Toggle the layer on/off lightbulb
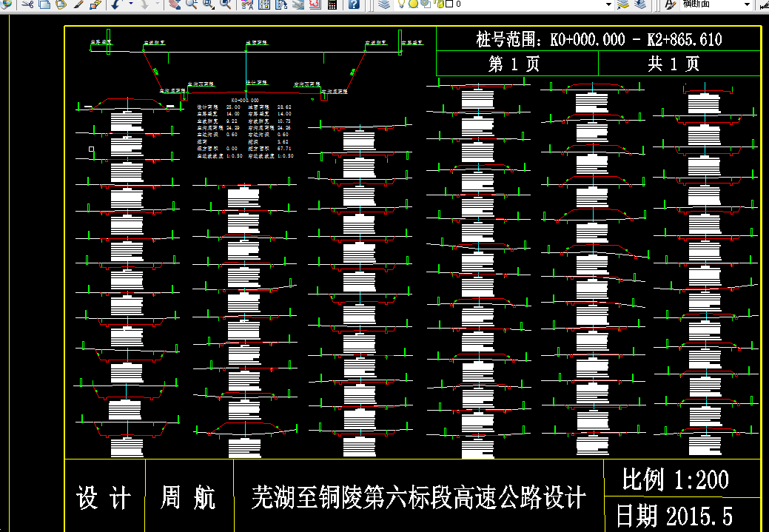The width and height of the screenshot is (769, 532). click(x=402, y=6)
